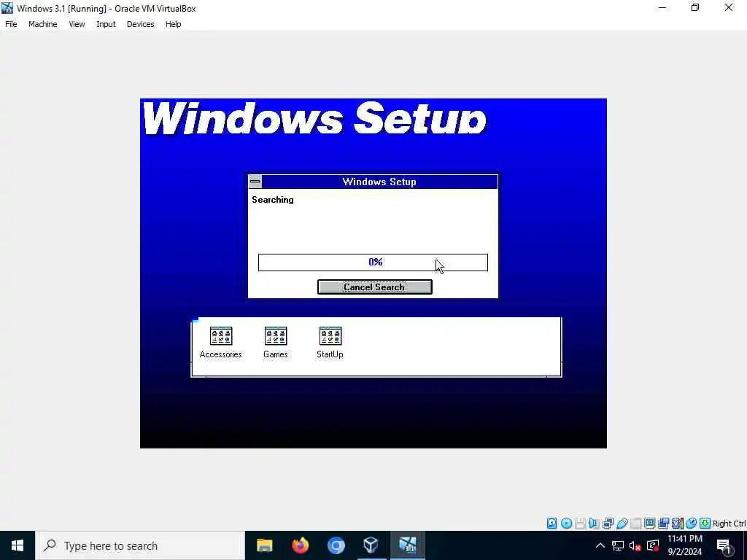Open the Windows Start button
This screenshot has height=560, width=747.
18,545
